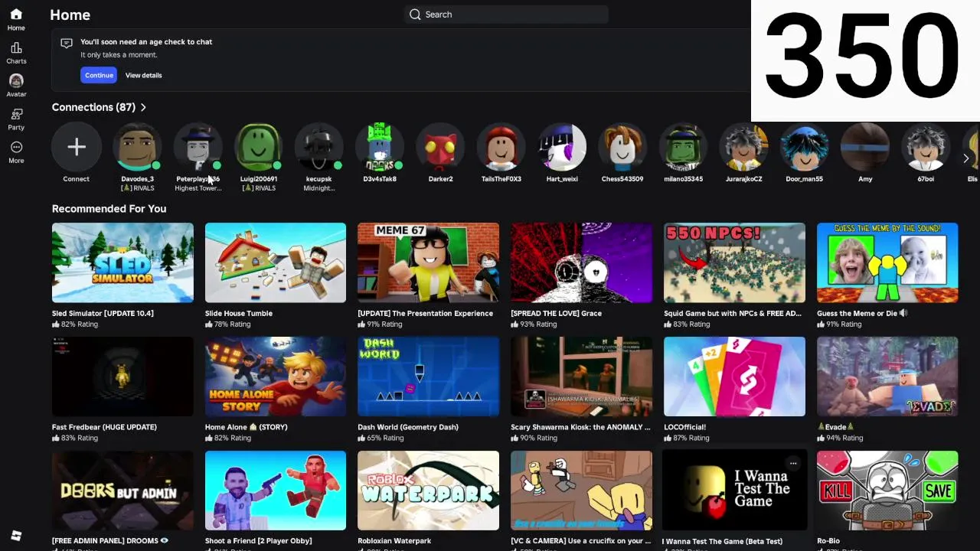980x551 pixels.
Task: Open Evade game thumbnail
Action: 887,377
